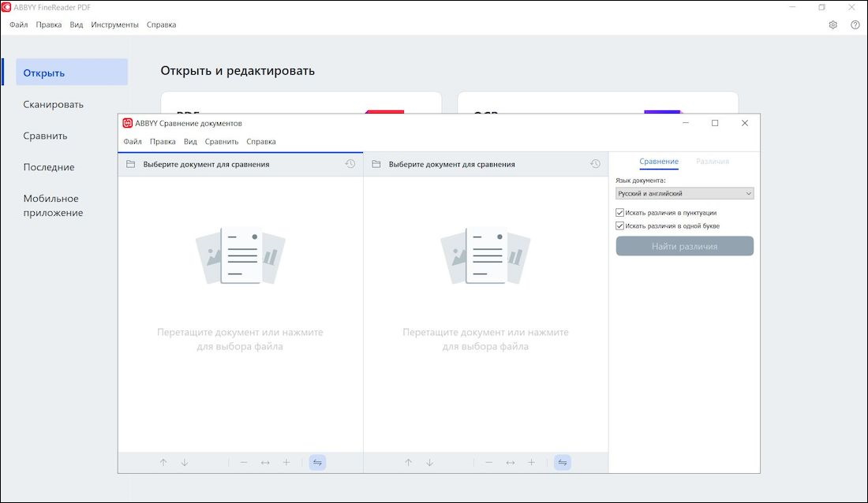868x503 pixels.
Task: Go to next page in right panel
Action: pos(429,463)
